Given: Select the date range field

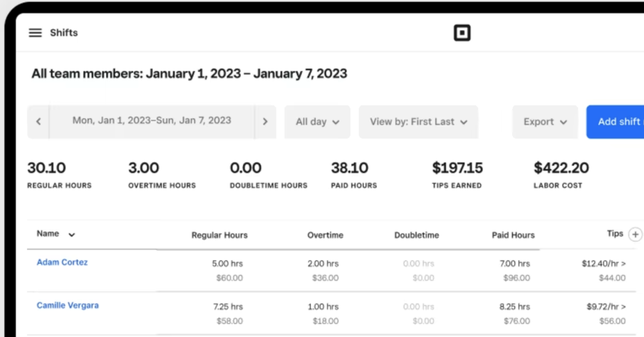Looking at the screenshot, I should pos(151,120).
